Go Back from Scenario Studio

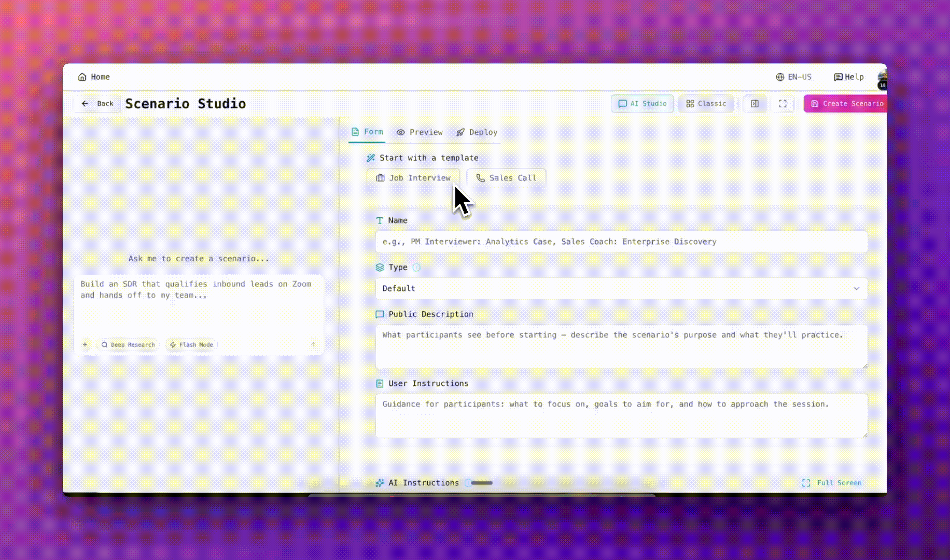coord(97,104)
